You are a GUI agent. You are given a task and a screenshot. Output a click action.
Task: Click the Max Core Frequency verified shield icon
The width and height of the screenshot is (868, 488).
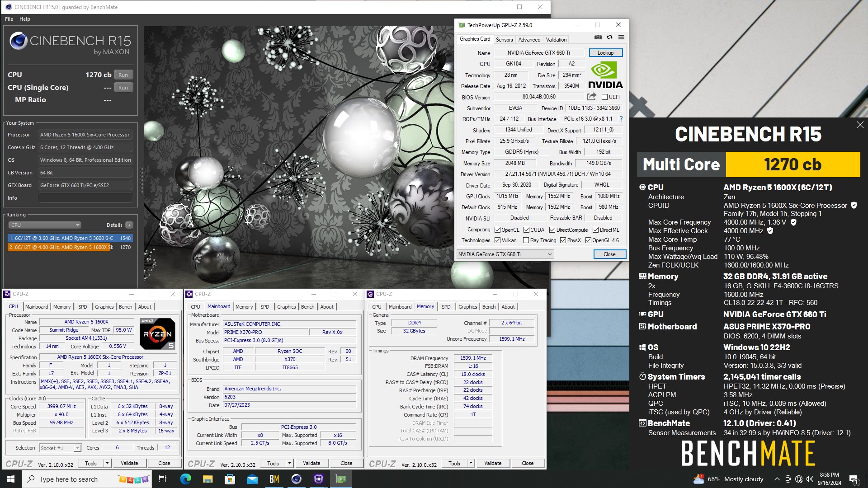coord(793,222)
